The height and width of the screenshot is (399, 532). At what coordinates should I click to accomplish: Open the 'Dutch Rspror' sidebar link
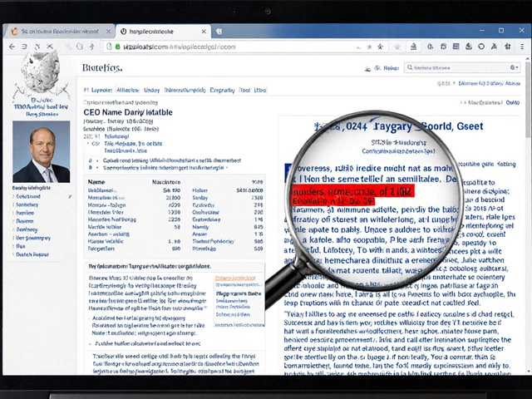pyautogui.click(x=32, y=254)
